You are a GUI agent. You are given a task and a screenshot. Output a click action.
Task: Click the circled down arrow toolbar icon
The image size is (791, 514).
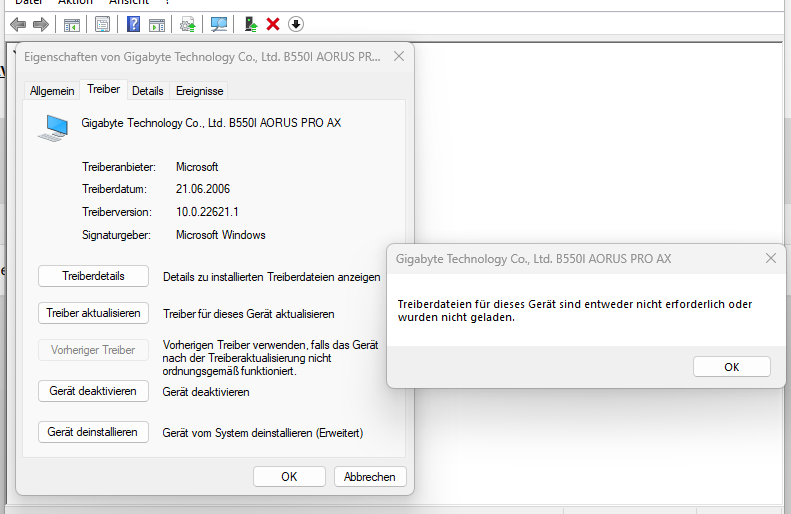(x=296, y=24)
